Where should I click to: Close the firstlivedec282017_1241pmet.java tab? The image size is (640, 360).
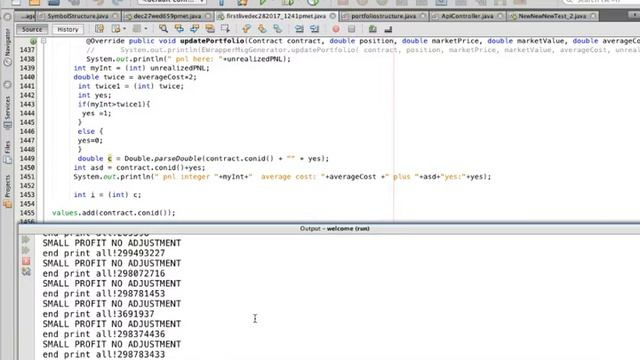click(333, 16)
